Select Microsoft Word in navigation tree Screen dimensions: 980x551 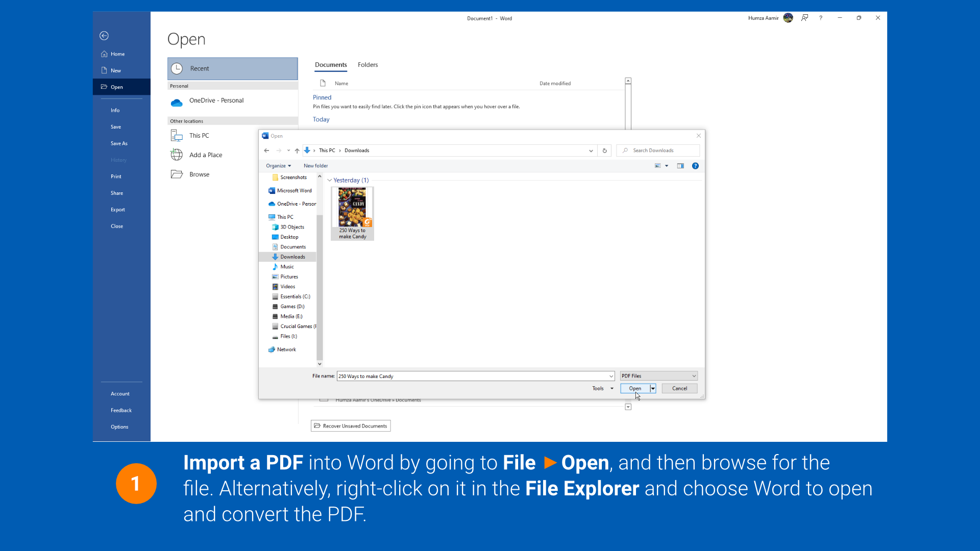point(290,191)
